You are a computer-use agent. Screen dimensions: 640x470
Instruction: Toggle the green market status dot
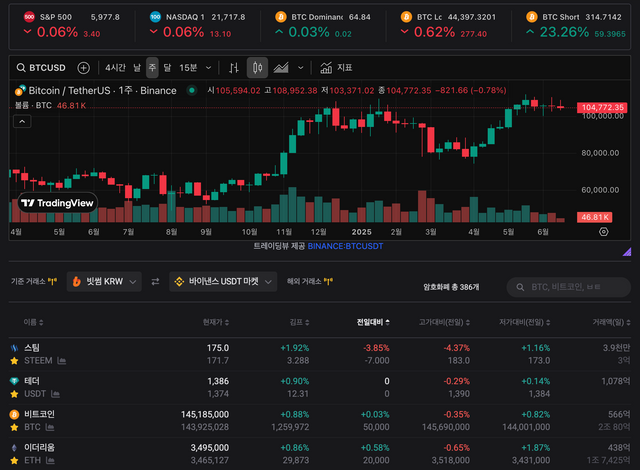(x=192, y=90)
